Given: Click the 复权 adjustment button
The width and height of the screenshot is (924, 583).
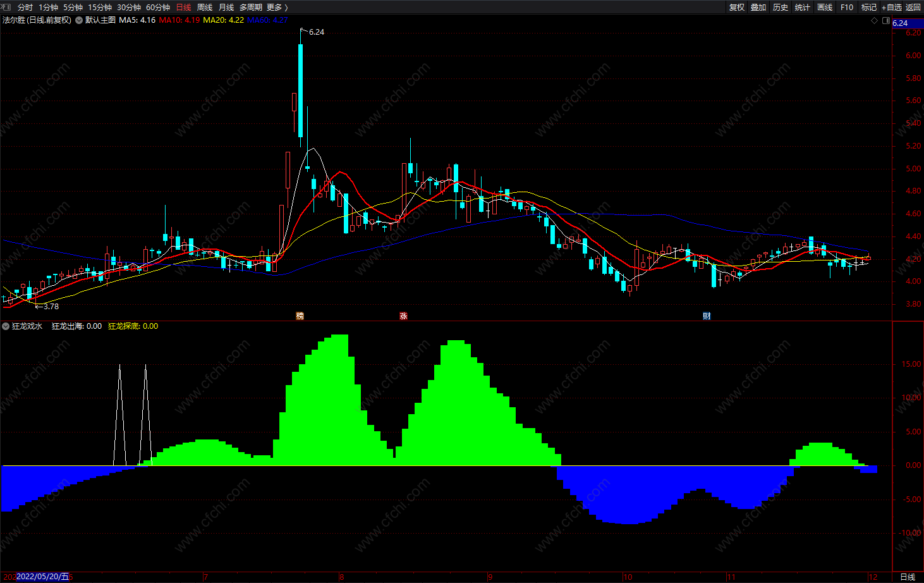Looking at the screenshot, I should 737,8.
